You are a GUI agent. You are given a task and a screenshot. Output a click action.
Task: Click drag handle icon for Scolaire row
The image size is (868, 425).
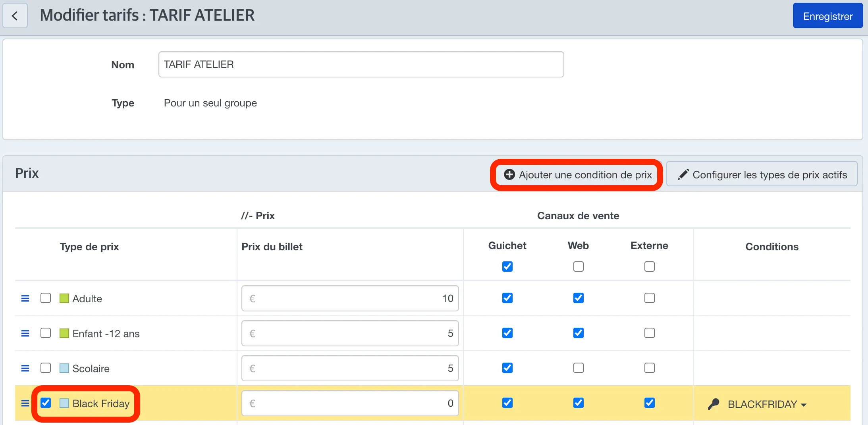pyautogui.click(x=25, y=368)
